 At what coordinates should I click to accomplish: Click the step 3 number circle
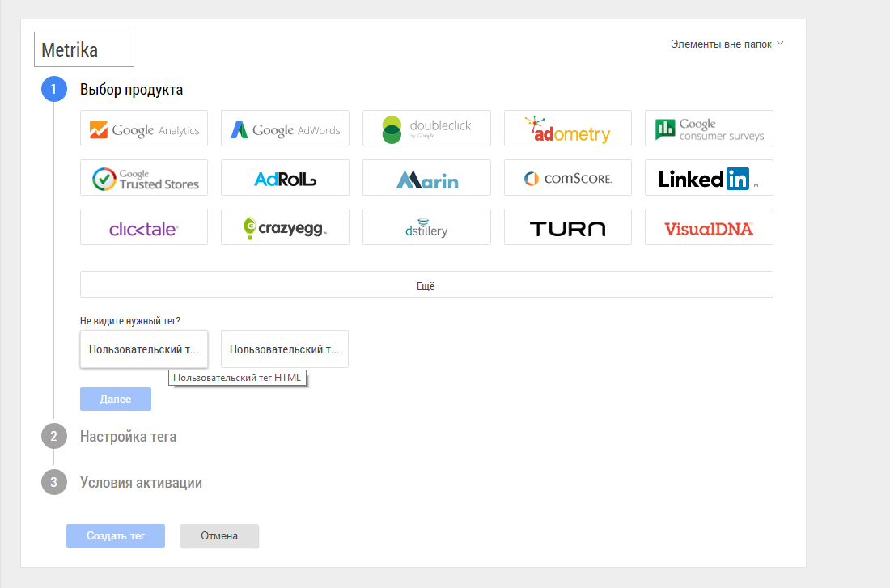click(54, 482)
